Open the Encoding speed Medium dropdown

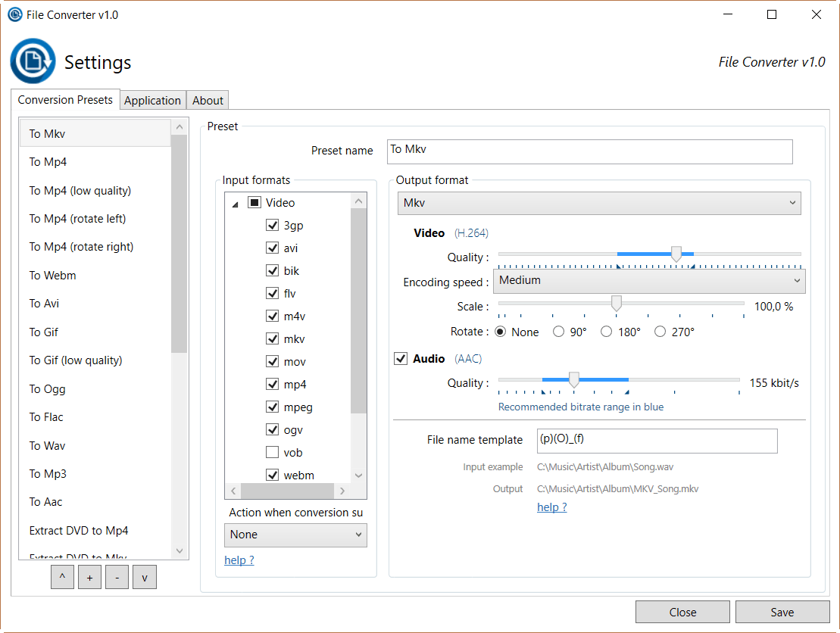point(648,281)
